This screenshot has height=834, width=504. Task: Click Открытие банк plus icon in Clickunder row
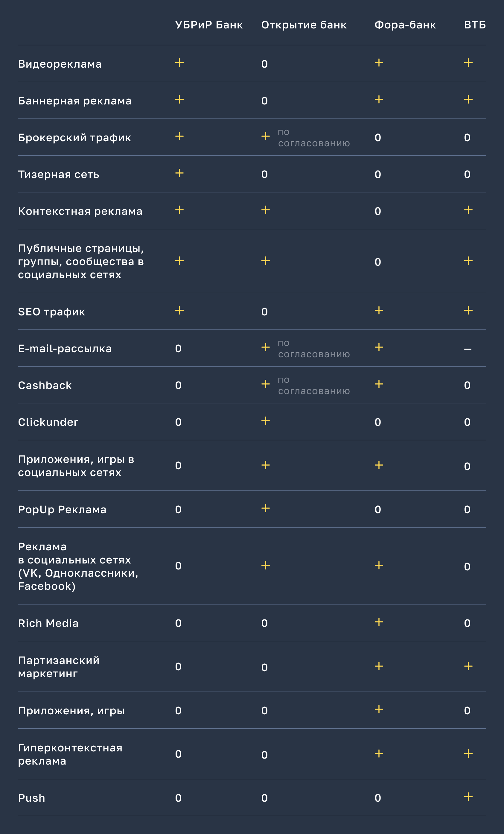tap(266, 421)
